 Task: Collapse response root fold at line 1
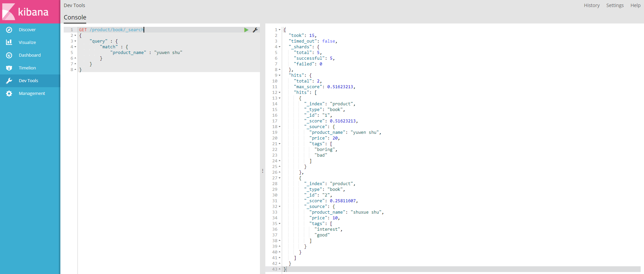(x=280, y=30)
